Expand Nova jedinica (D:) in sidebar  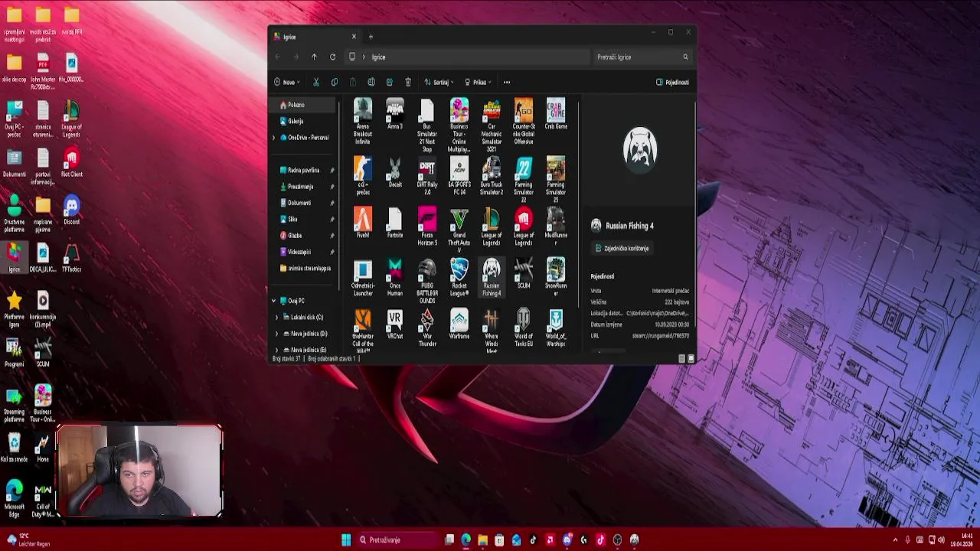click(276, 334)
